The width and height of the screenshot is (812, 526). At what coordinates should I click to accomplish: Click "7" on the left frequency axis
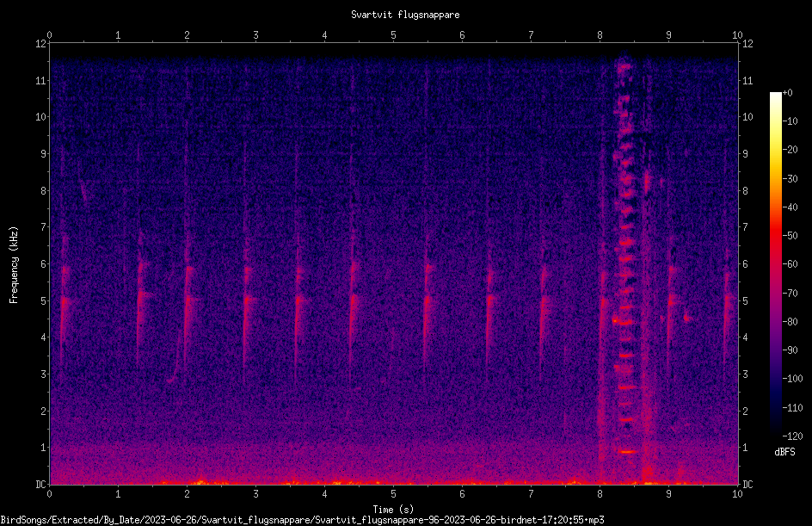[x=43, y=227]
